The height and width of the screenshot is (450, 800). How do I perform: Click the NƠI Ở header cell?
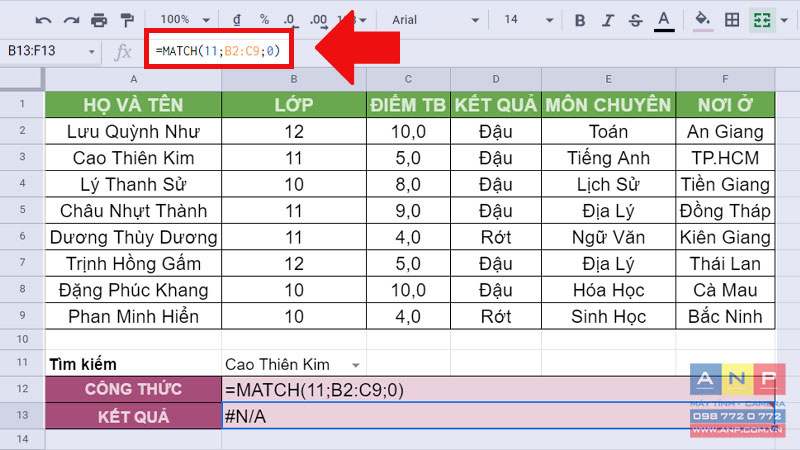[725, 105]
